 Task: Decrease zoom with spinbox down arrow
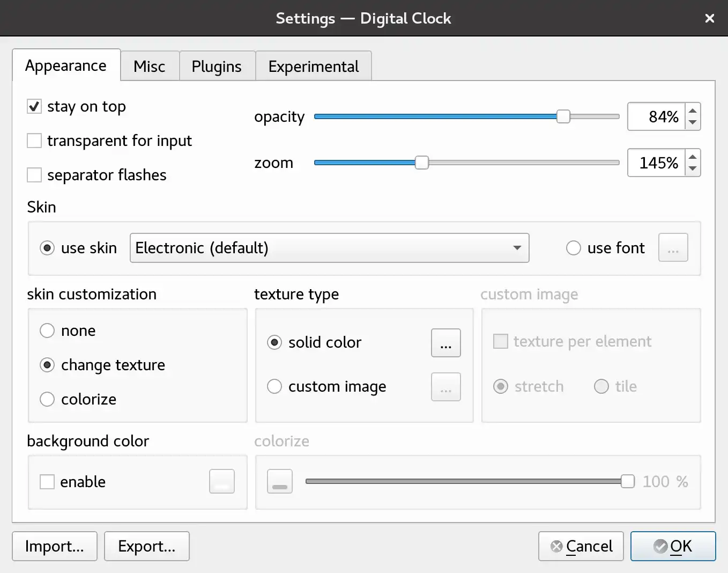[x=693, y=169]
